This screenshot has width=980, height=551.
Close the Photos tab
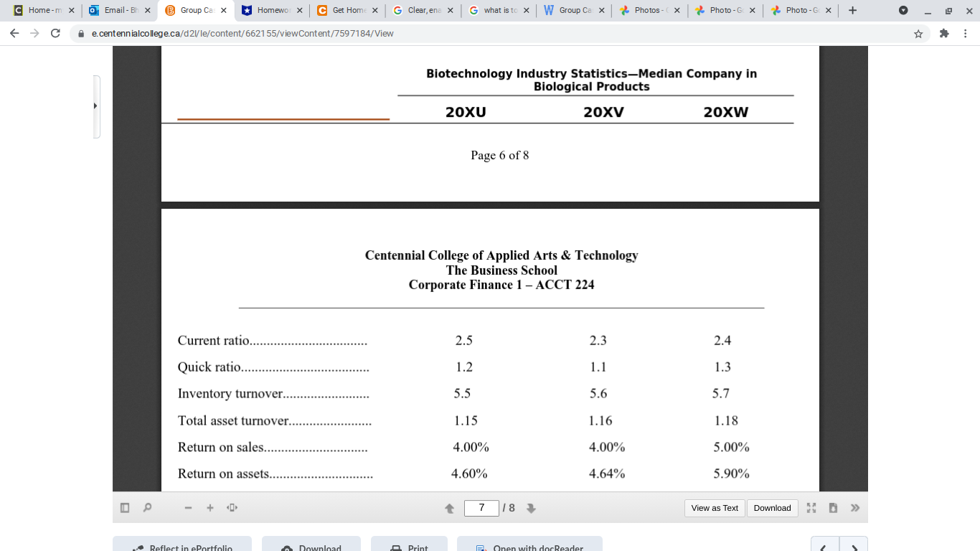click(677, 11)
